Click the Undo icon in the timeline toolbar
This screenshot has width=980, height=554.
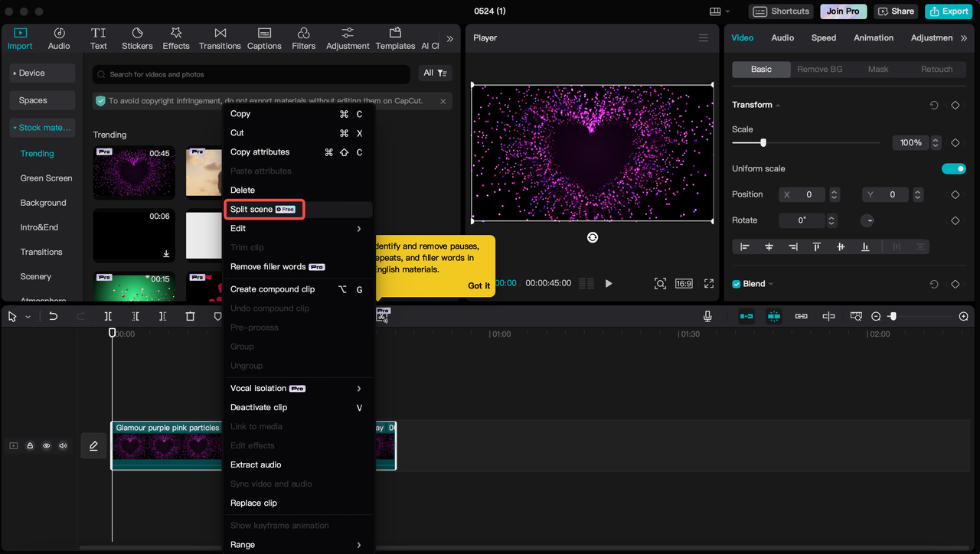(53, 315)
